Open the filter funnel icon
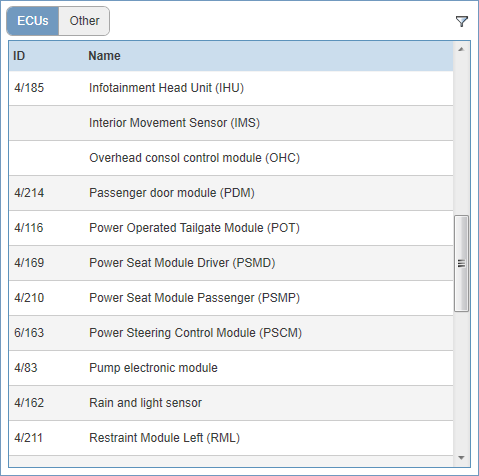 pos(462,21)
